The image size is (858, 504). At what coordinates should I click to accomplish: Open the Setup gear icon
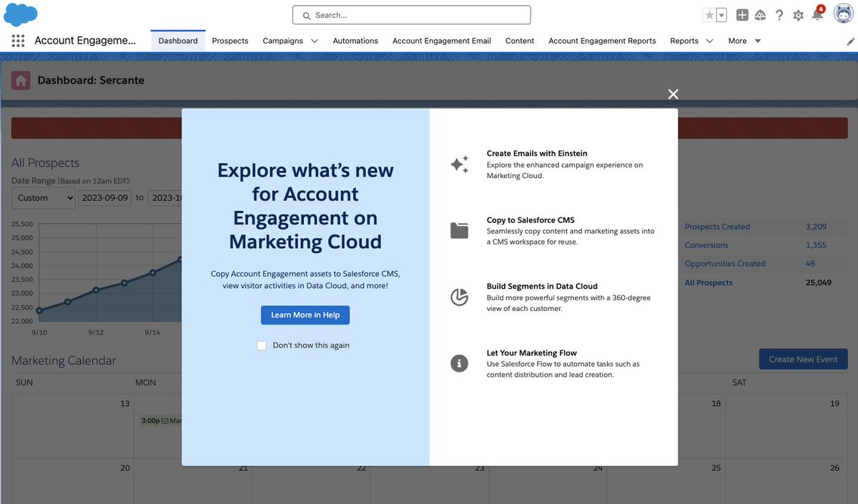pos(798,15)
